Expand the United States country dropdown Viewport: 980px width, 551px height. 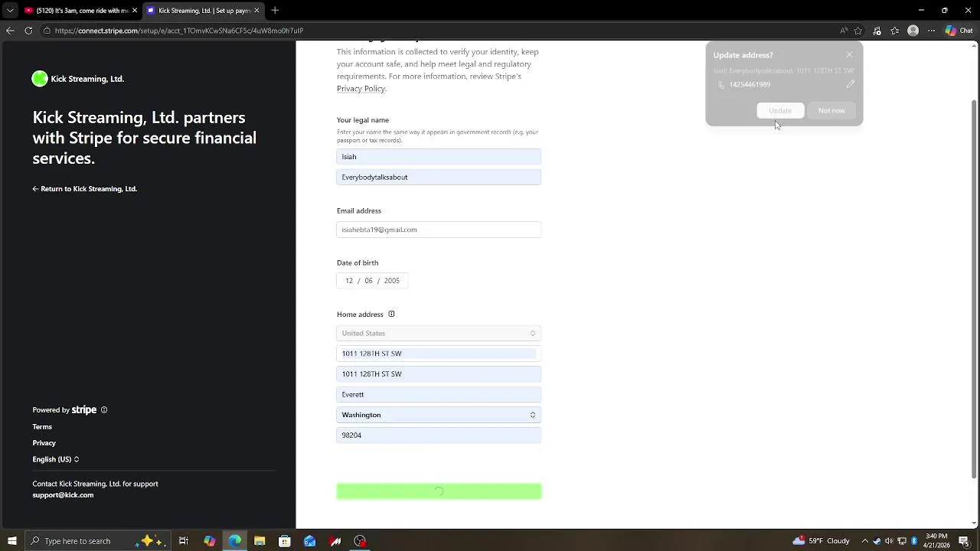pyautogui.click(x=439, y=334)
